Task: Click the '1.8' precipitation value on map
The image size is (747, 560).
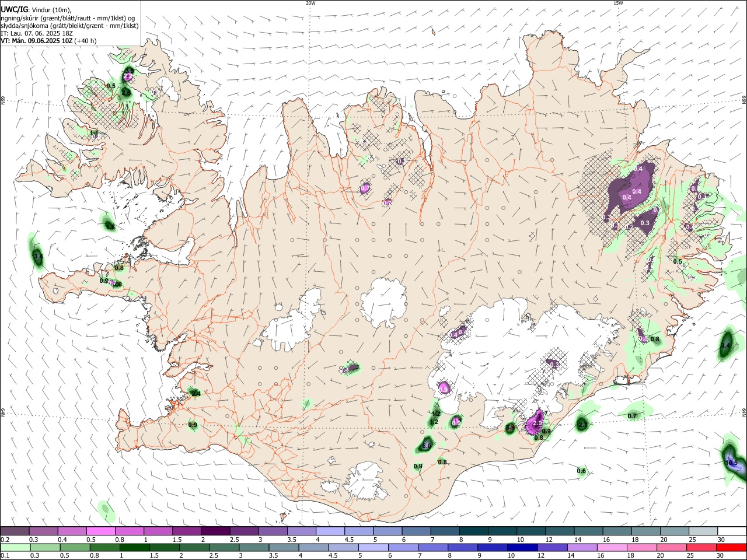Action: coord(111,226)
